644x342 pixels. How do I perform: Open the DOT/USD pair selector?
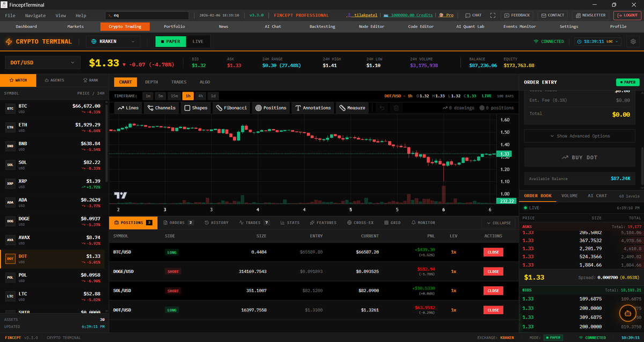coord(43,63)
